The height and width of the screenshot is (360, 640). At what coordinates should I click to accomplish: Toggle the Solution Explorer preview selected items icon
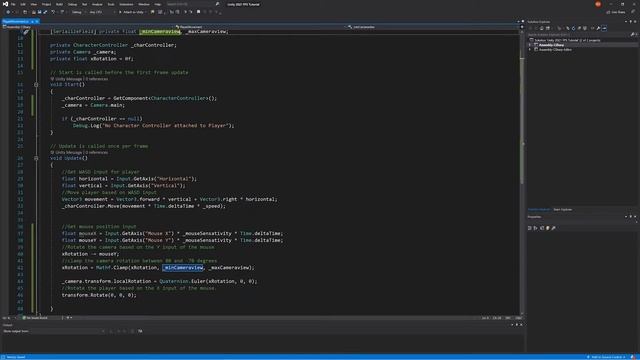coord(604,28)
